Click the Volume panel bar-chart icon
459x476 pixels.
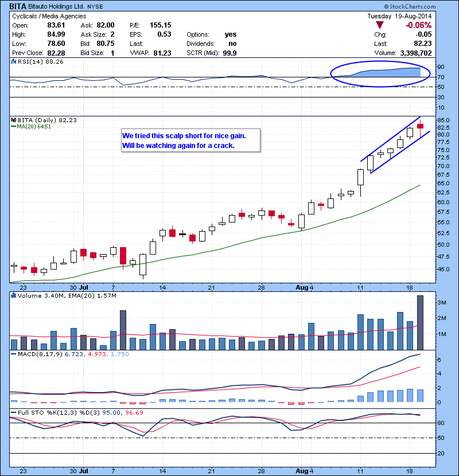[13, 295]
